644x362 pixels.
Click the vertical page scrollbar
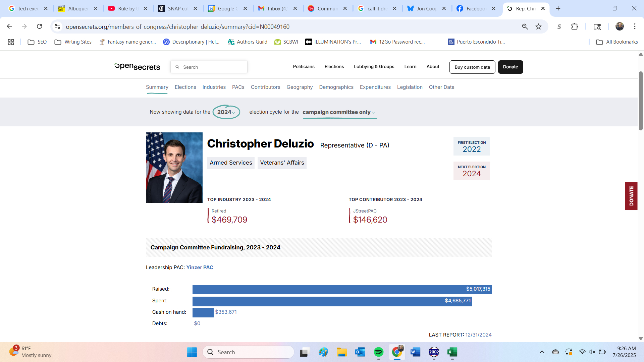coord(640,101)
